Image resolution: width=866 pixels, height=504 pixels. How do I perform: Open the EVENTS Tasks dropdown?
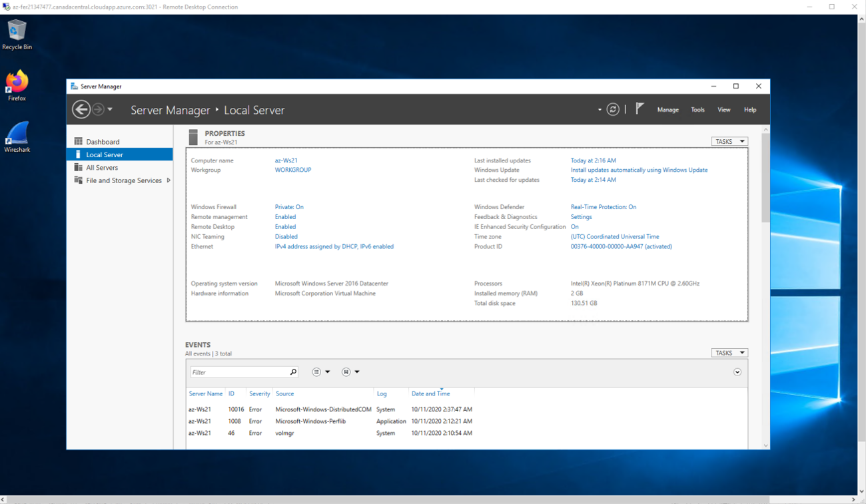pos(729,352)
